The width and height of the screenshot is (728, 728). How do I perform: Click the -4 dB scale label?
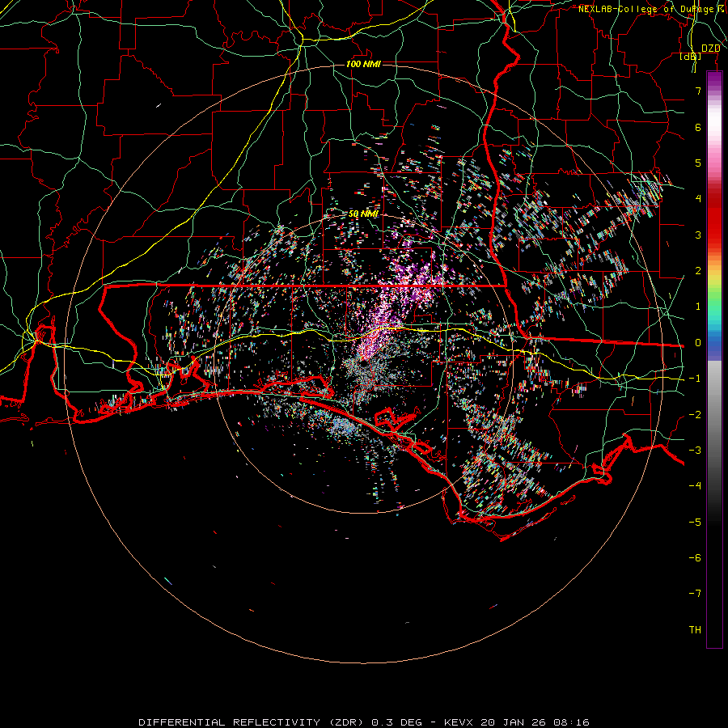coord(695,486)
